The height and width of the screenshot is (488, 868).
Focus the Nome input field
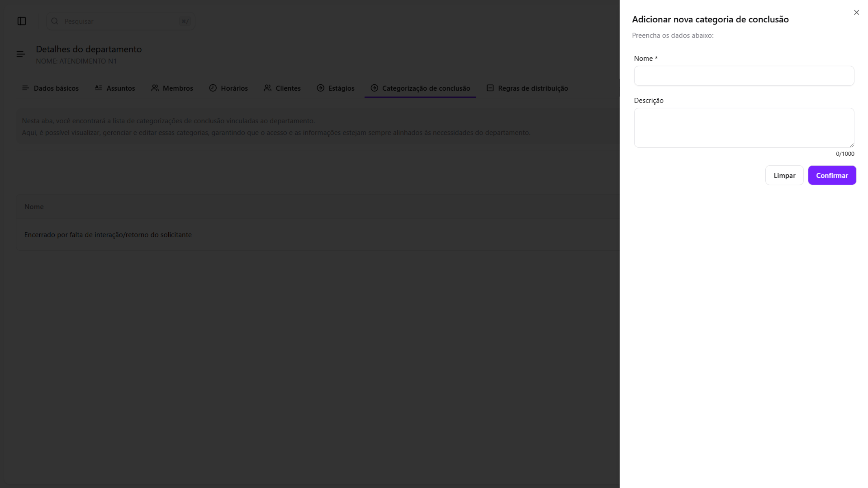coord(744,76)
